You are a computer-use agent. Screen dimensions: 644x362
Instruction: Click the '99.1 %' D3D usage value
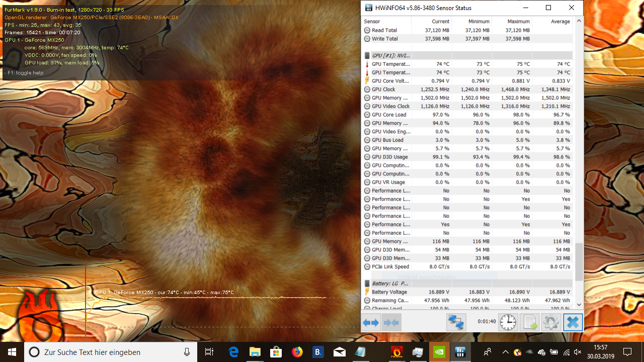pyautogui.click(x=441, y=157)
